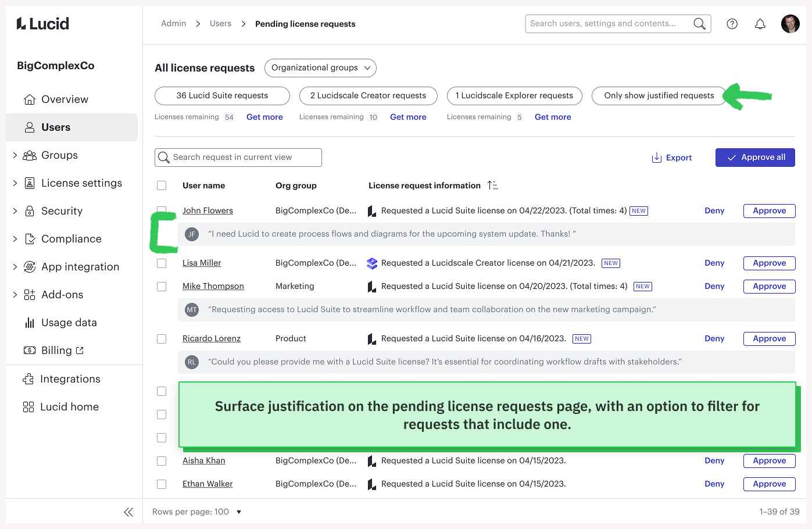Image resolution: width=812 pixels, height=529 pixels.
Task: Approve John Flowers' license request
Action: 770,211
